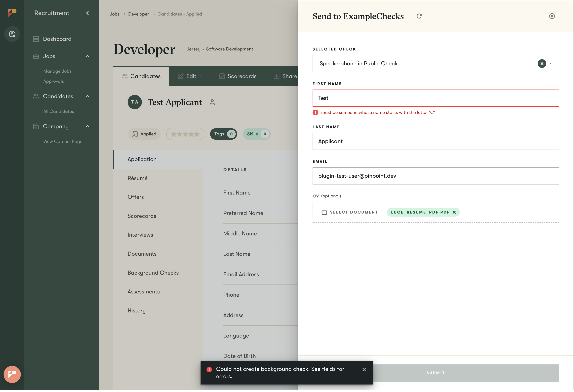Click into the First Name input field

click(x=435, y=98)
